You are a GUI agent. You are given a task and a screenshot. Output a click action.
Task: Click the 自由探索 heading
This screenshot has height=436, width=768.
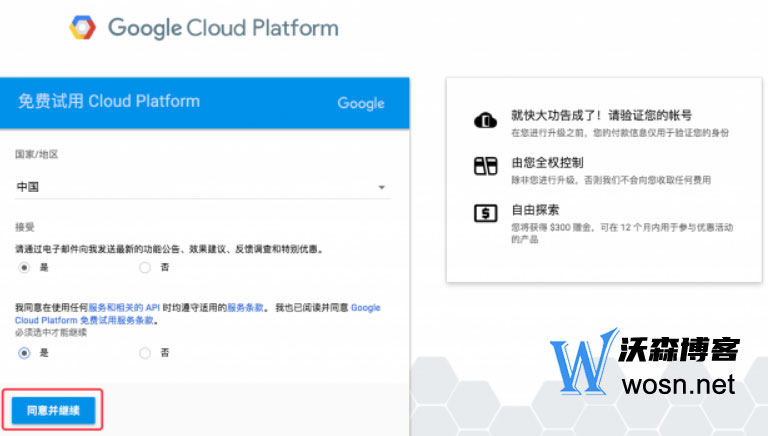point(535,210)
